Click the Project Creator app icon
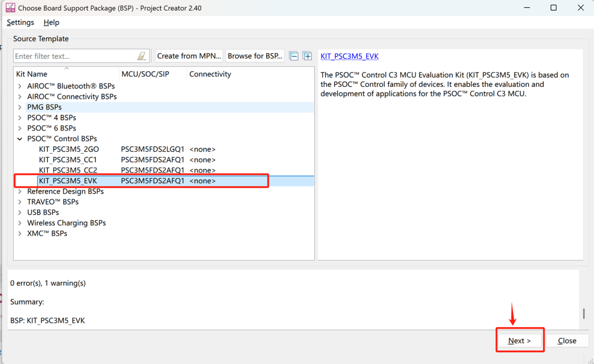The height and width of the screenshot is (364, 594). (x=10, y=8)
